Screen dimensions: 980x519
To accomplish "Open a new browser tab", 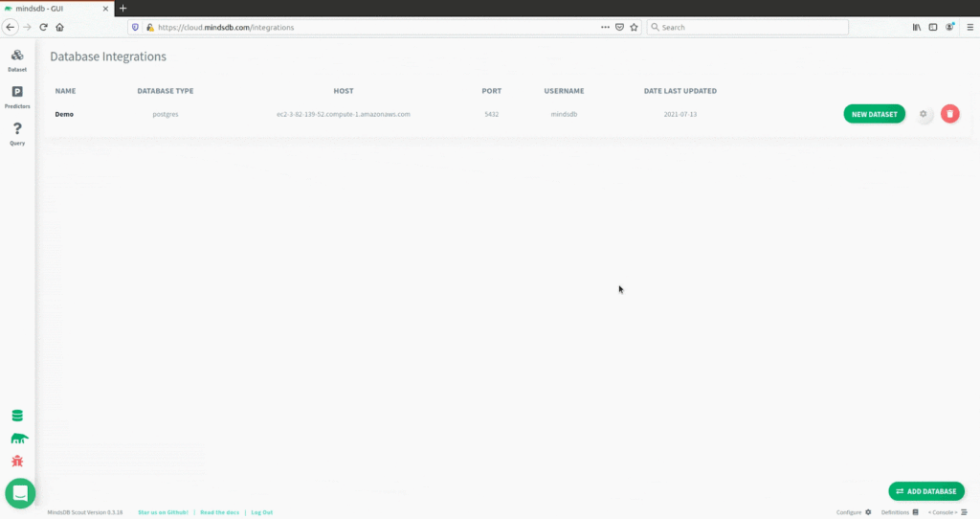I will [x=123, y=8].
